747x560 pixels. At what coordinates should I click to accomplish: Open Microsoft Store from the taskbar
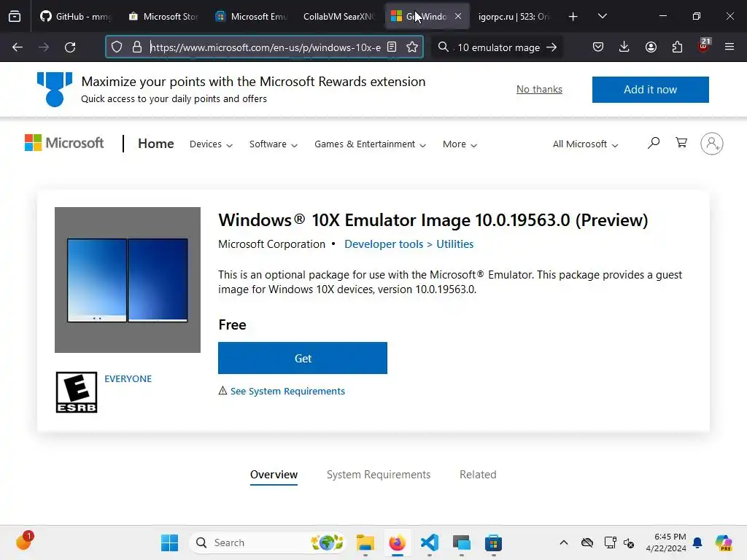(494, 542)
